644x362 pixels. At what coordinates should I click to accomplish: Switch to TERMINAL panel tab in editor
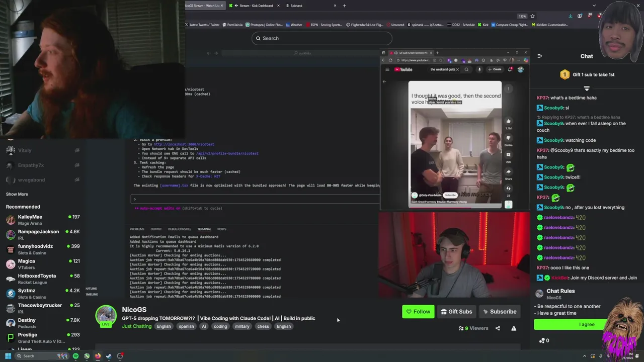pyautogui.click(x=204, y=229)
